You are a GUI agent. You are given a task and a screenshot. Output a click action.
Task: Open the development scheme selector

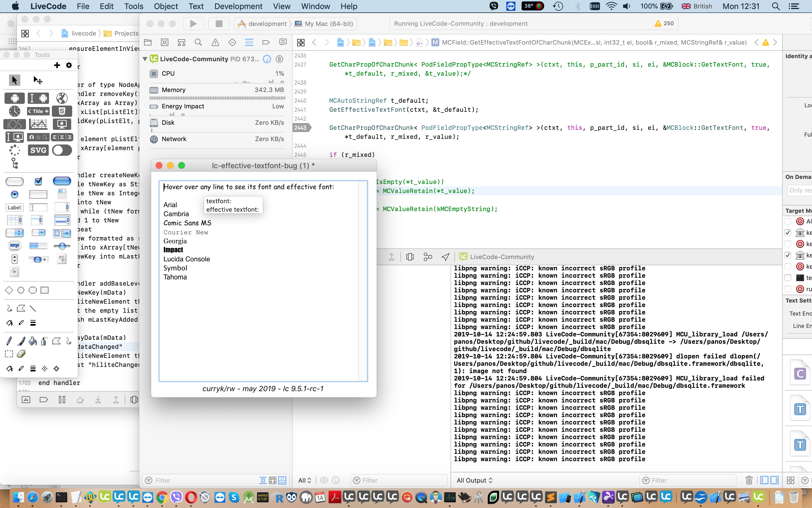[x=263, y=23]
